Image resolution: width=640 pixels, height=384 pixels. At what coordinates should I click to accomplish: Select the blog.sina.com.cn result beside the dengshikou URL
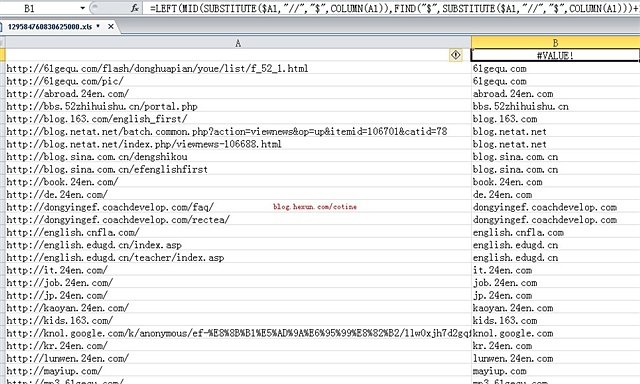click(x=556, y=157)
